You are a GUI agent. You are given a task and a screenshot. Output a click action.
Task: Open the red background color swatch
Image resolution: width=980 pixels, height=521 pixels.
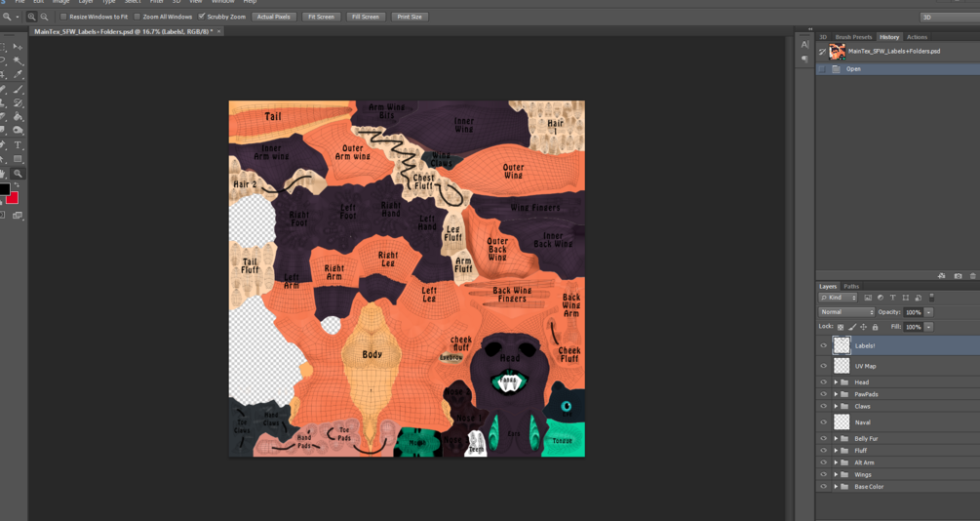13,199
